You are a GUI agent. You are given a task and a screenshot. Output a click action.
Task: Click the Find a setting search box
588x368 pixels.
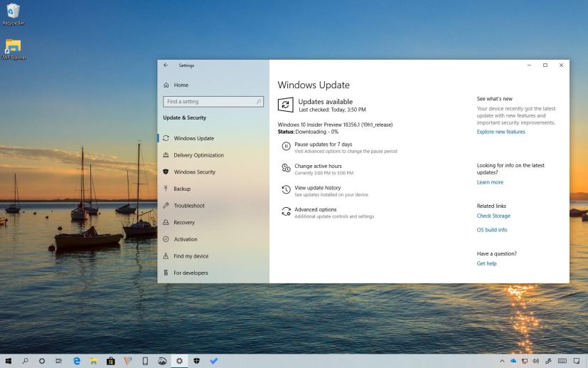tap(213, 102)
